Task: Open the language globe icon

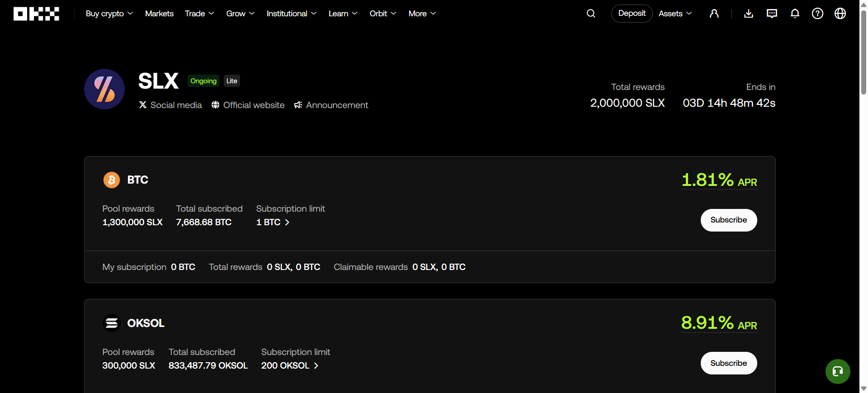Action: (x=840, y=14)
